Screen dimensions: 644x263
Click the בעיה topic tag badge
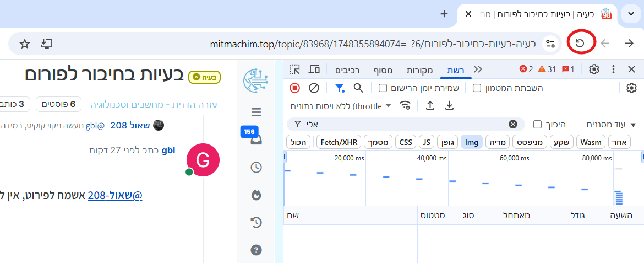click(205, 77)
